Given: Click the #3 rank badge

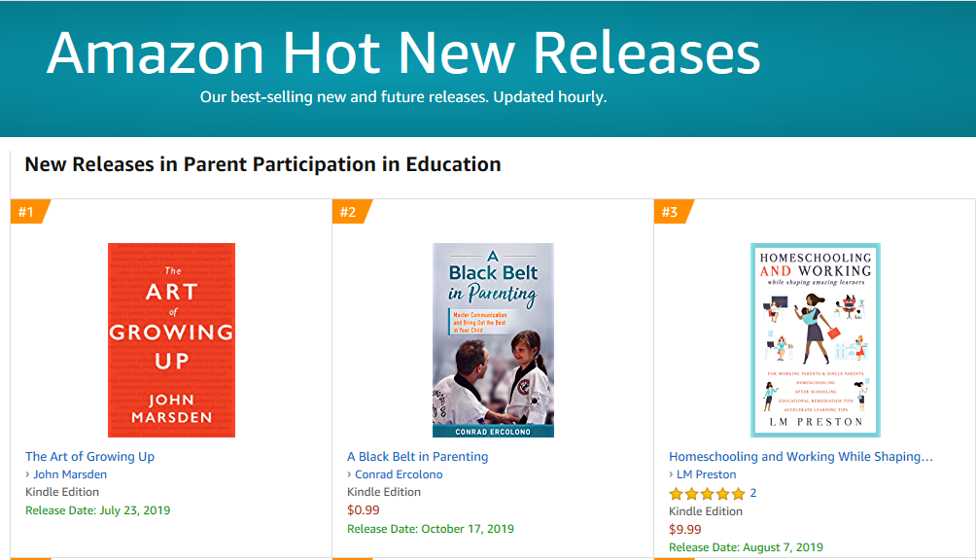Looking at the screenshot, I should [671, 212].
